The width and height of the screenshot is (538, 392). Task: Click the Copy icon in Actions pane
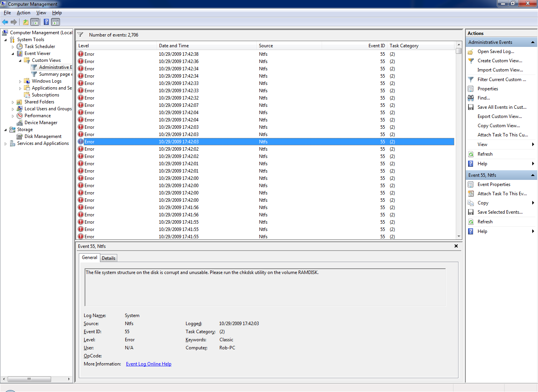click(471, 203)
